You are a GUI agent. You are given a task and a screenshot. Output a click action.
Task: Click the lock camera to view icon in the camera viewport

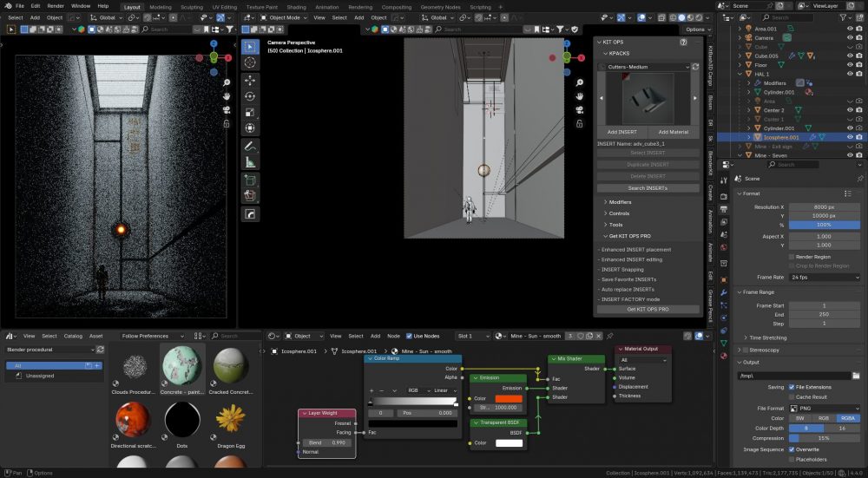(579, 124)
